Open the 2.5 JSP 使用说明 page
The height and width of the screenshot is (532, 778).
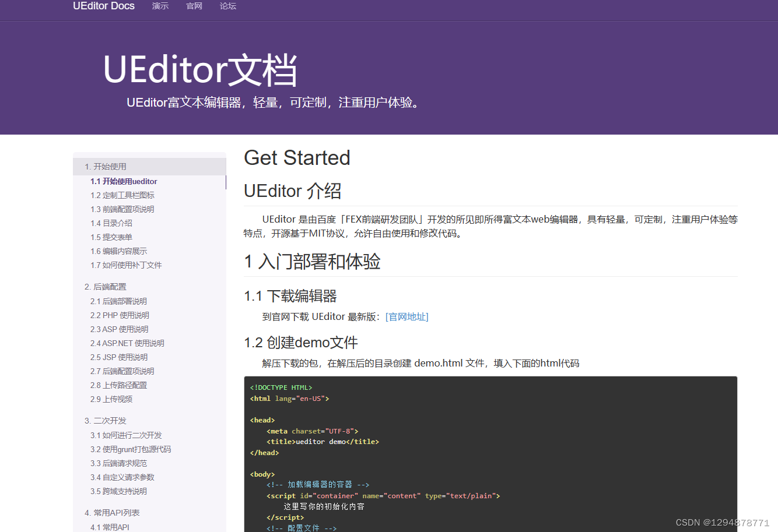119,357
